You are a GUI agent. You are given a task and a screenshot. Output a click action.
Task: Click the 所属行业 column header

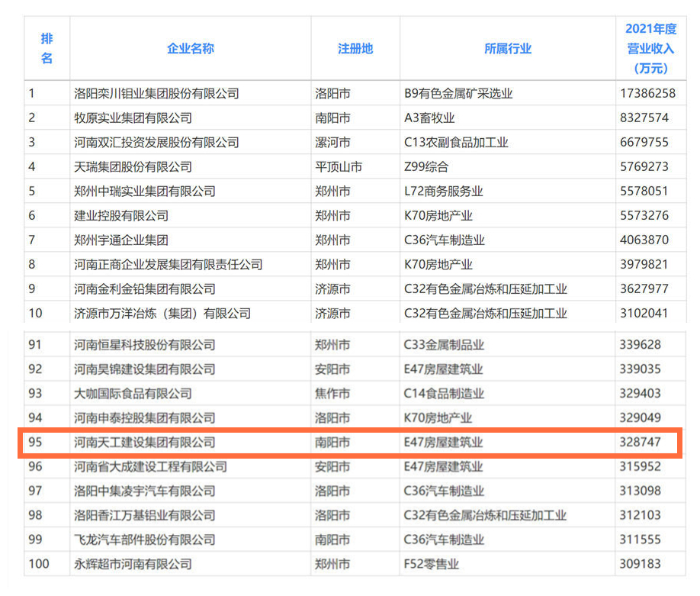507,48
